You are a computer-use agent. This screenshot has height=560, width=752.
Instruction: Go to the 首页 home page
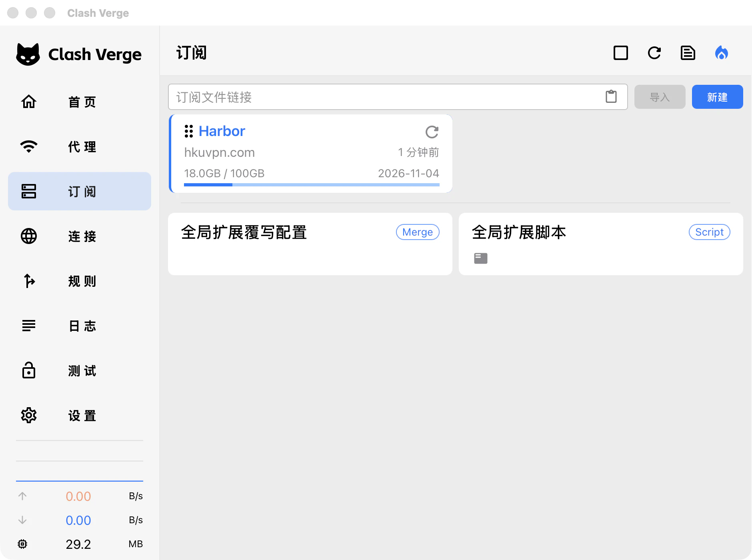pos(80,102)
